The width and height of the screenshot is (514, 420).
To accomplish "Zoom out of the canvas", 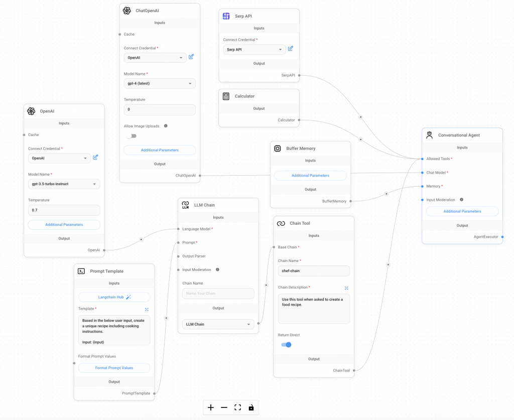I will coord(224,407).
